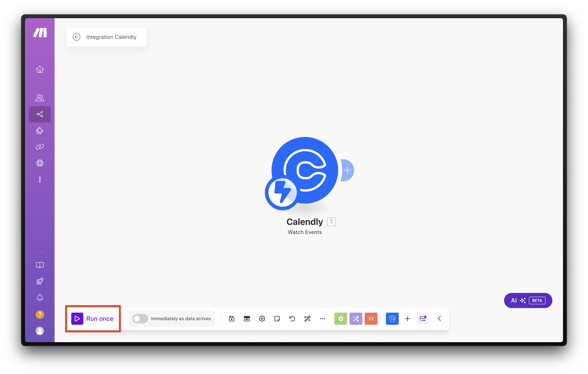This screenshot has height=374, width=588.
Task: Add a favorite with plus icon in toolbar
Action: (x=407, y=318)
